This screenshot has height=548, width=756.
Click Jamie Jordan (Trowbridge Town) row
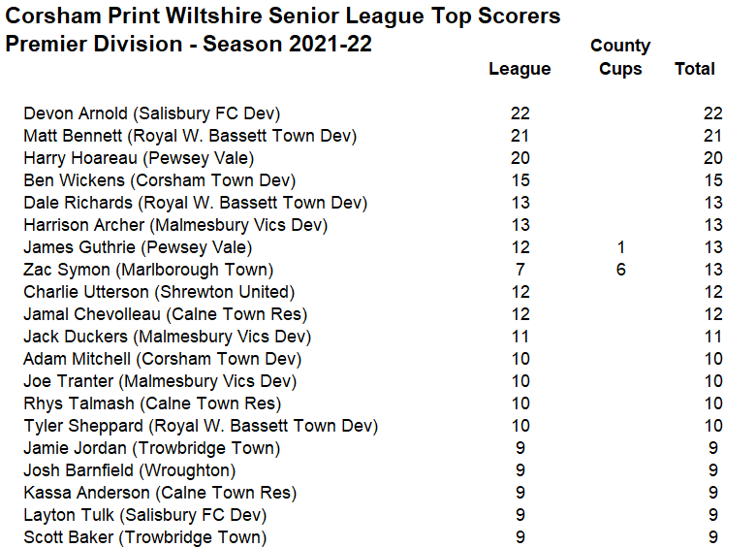[x=373, y=449]
